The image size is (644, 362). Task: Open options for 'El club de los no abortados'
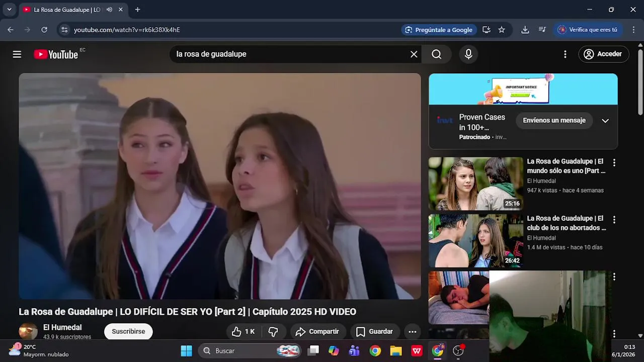[x=614, y=220]
